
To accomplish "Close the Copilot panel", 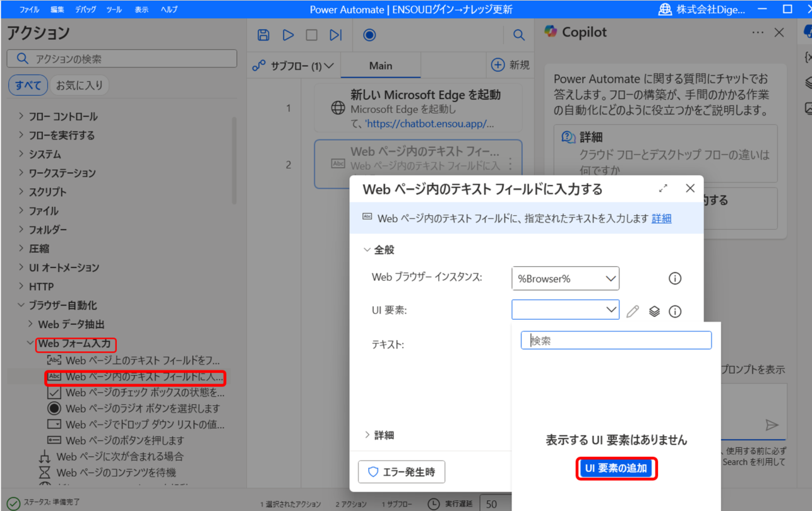I will point(779,33).
